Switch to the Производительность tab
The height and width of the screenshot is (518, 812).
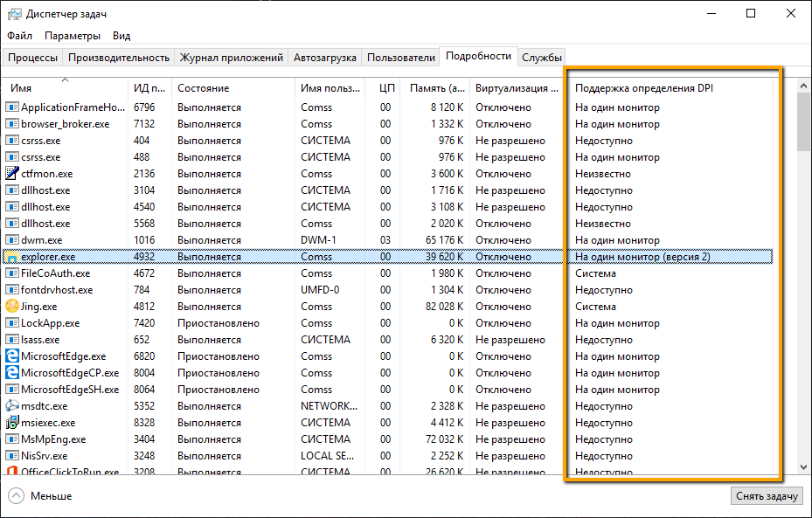pyautogui.click(x=119, y=58)
